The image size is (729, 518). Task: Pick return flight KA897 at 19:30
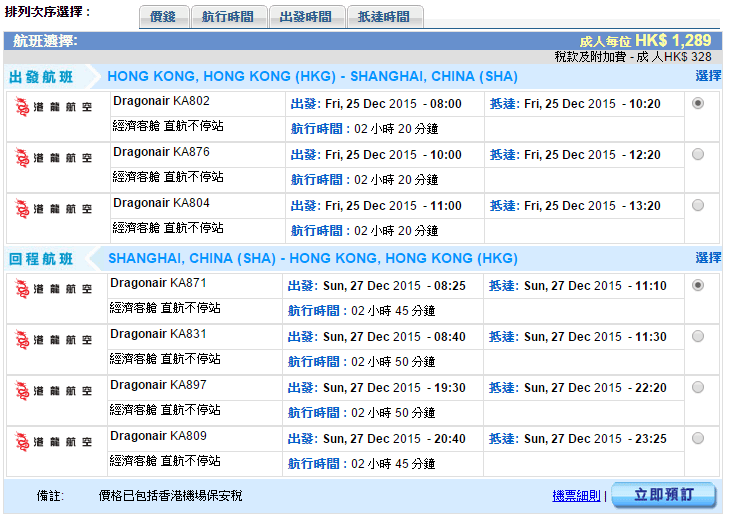point(697,387)
